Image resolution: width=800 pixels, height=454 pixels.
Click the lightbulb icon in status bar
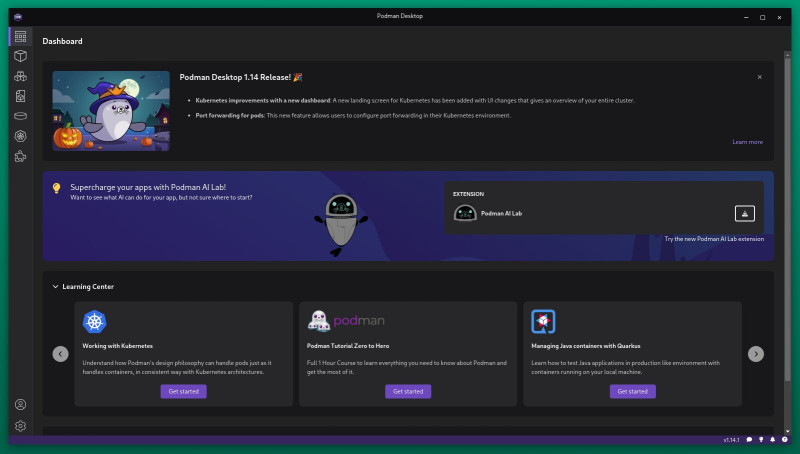point(761,439)
